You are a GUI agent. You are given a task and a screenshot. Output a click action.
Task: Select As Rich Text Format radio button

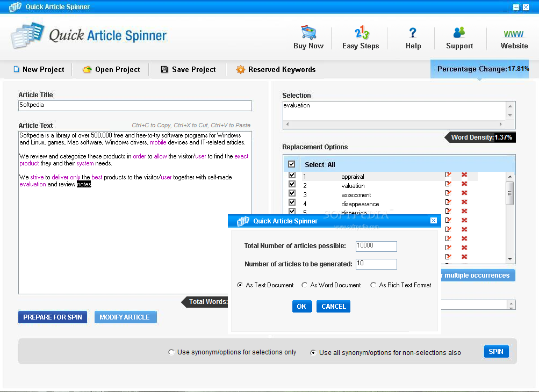[373, 285]
